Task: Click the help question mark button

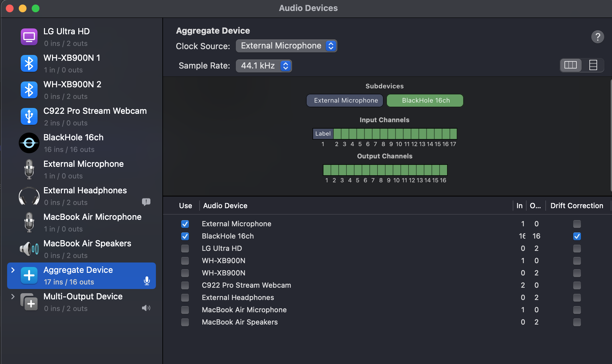Action: (x=597, y=37)
